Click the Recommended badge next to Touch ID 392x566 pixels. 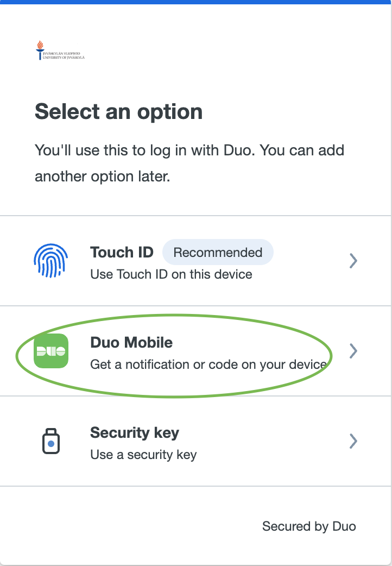point(218,252)
